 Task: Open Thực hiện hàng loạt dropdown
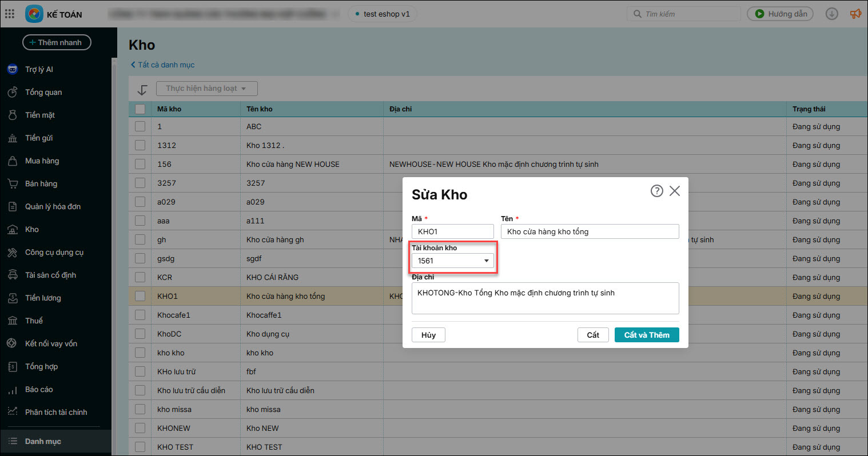[x=206, y=89]
